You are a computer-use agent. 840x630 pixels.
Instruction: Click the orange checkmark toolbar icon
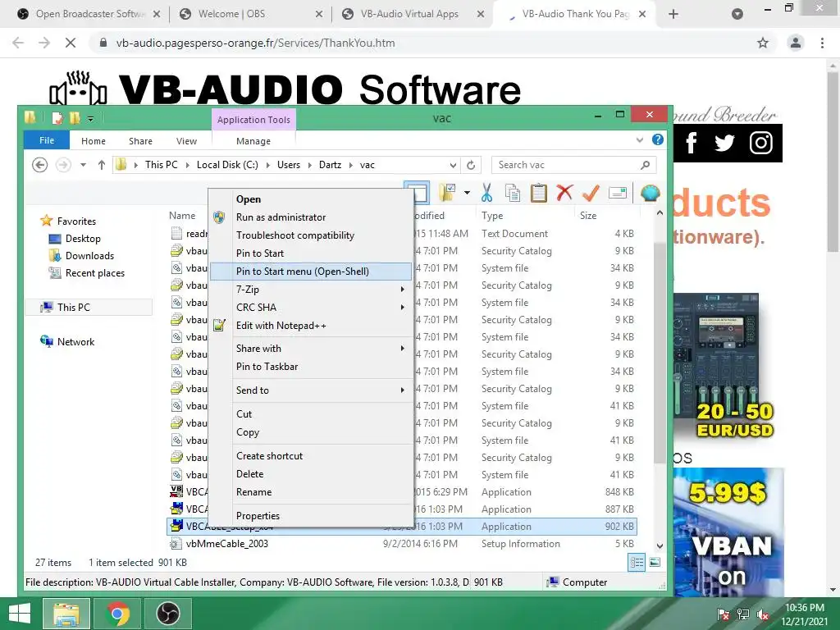click(591, 193)
